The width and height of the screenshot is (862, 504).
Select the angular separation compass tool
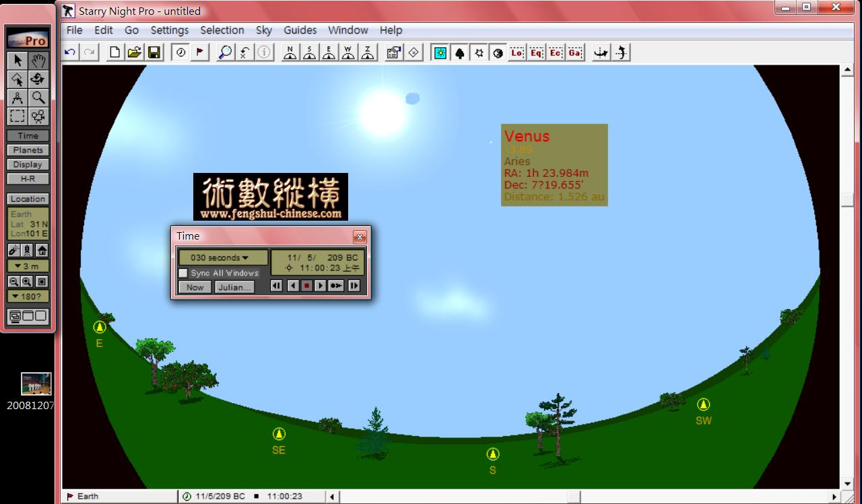(x=18, y=98)
